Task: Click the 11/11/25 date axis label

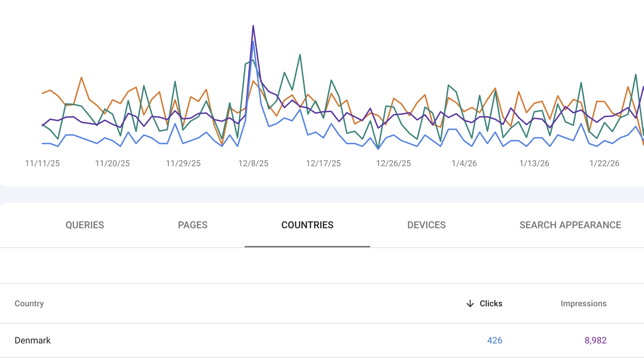Action: pos(42,163)
